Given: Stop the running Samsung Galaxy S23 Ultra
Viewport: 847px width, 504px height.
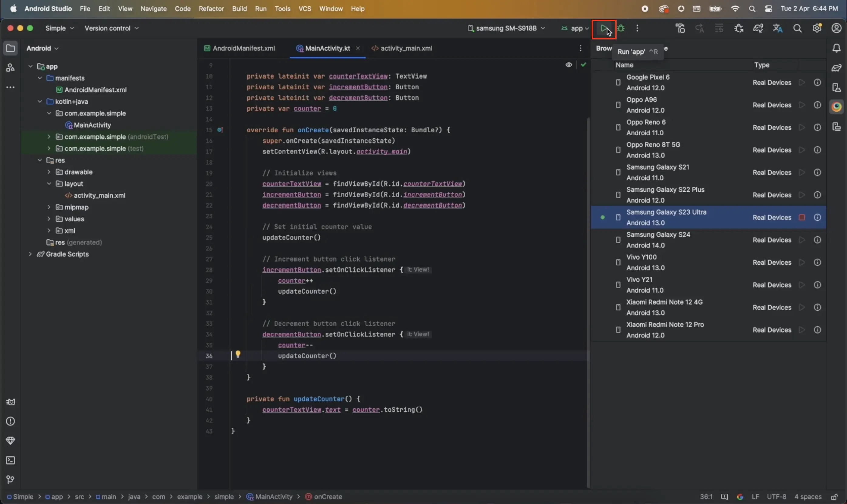Looking at the screenshot, I should click(801, 217).
